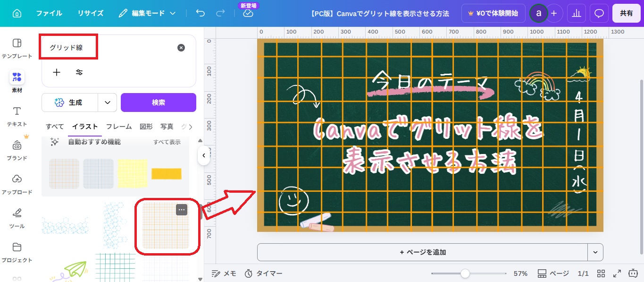Redo the last action
Screen dimensions: 644x282
(x=220, y=13)
